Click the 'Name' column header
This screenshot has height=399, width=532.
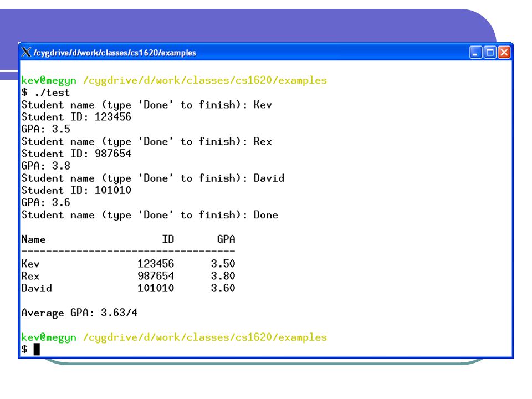pyautogui.click(x=34, y=239)
